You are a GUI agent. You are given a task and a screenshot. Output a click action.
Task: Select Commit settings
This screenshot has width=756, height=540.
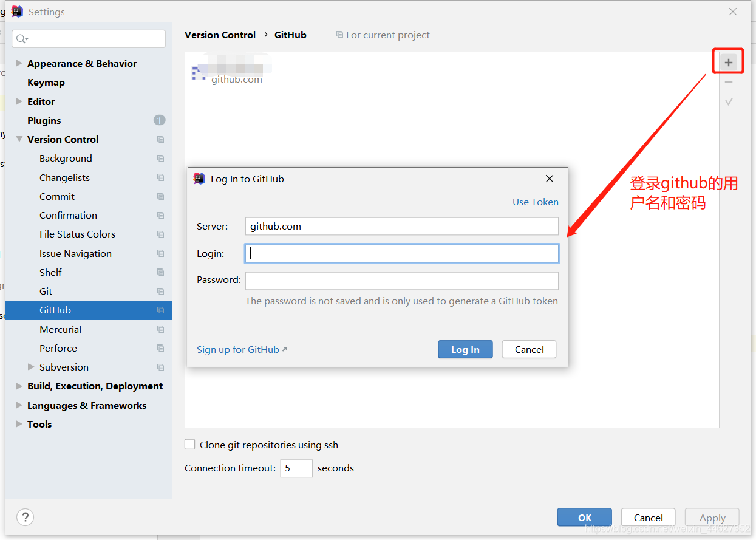(x=57, y=197)
